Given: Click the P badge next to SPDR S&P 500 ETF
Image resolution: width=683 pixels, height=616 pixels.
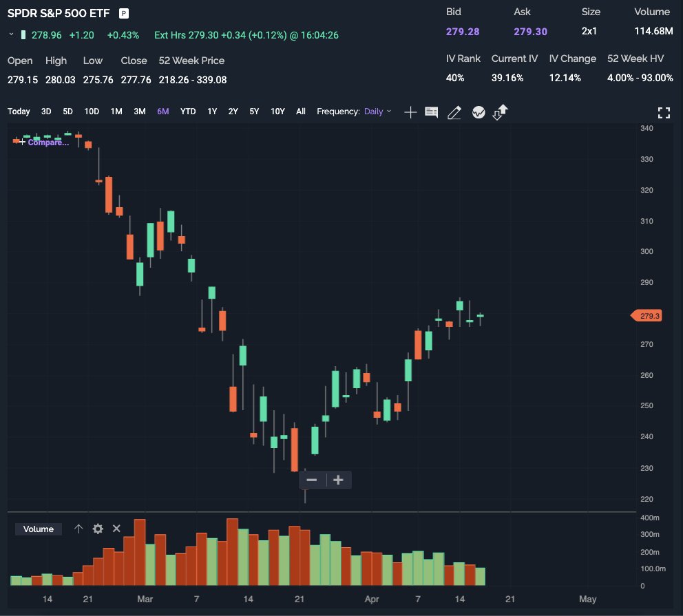Looking at the screenshot, I should pos(124,14).
